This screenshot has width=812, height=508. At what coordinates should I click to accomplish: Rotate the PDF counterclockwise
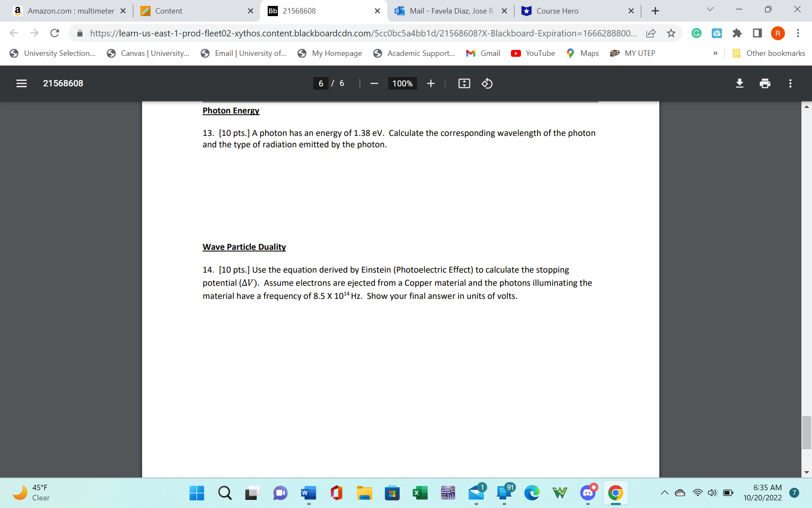pos(487,83)
